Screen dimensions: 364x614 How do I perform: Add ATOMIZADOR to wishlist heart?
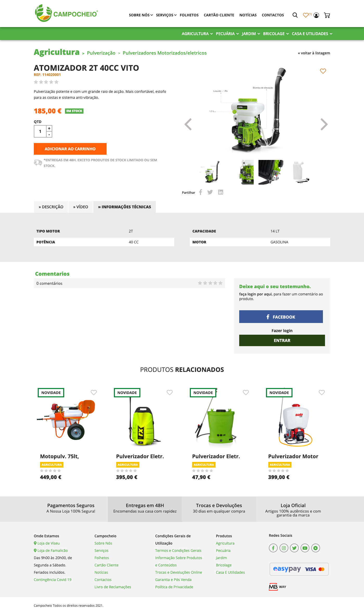click(323, 71)
